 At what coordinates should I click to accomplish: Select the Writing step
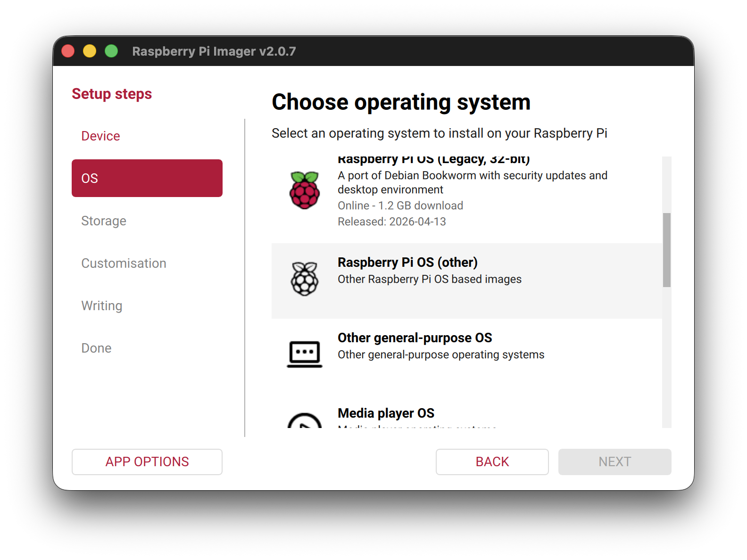(147, 305)
